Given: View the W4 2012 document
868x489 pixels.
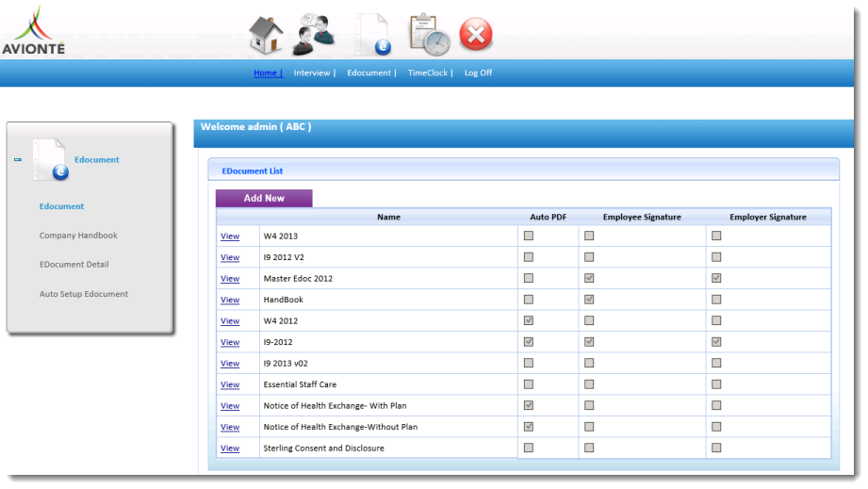Looking at the screenshot, I should pyautogui.click(x=230, y=321).
